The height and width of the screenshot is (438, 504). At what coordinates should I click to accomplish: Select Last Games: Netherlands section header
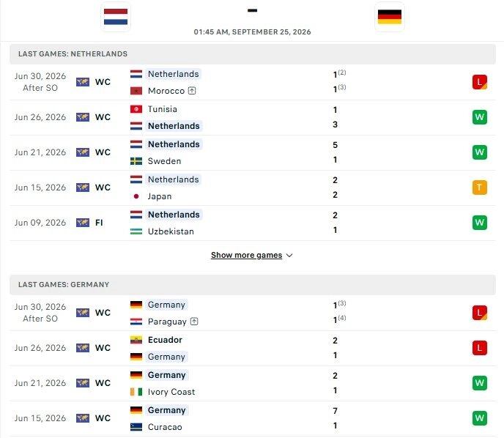pyautogui.click(x=252, y=54)
